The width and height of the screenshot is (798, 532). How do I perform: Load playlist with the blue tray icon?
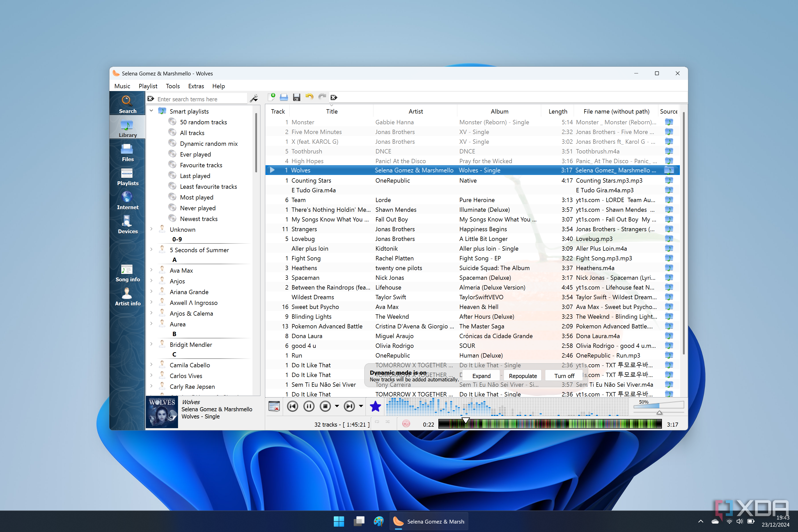click(284, 97)
